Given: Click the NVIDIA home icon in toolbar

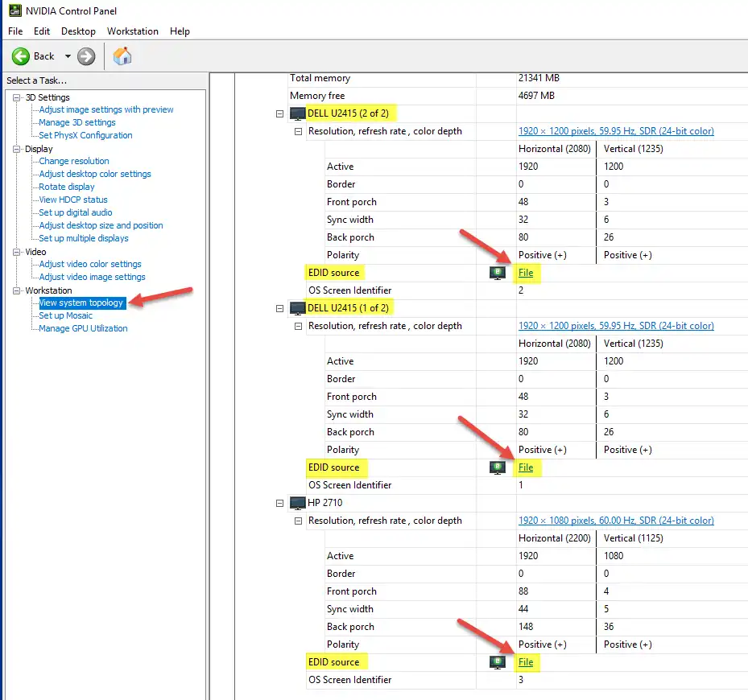Looking at the screenshot, I should coord(122,56).
